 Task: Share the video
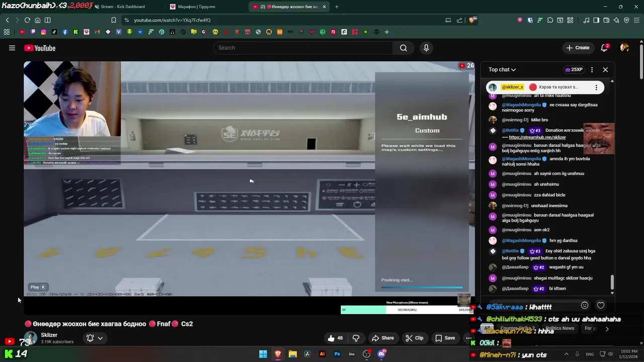pyautogui.click(x=382, y=338)
